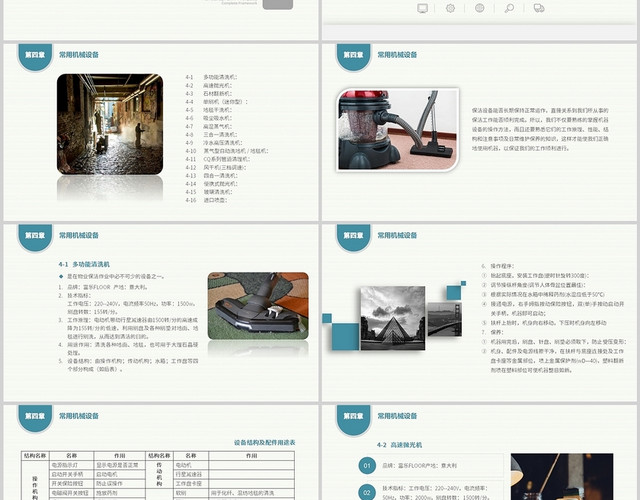Select the carpet vacuum head photo

[x=258, y=306]
